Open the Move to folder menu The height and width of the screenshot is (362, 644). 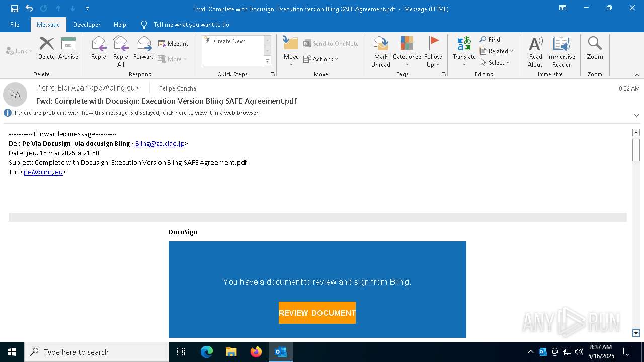tap(291, 52)
